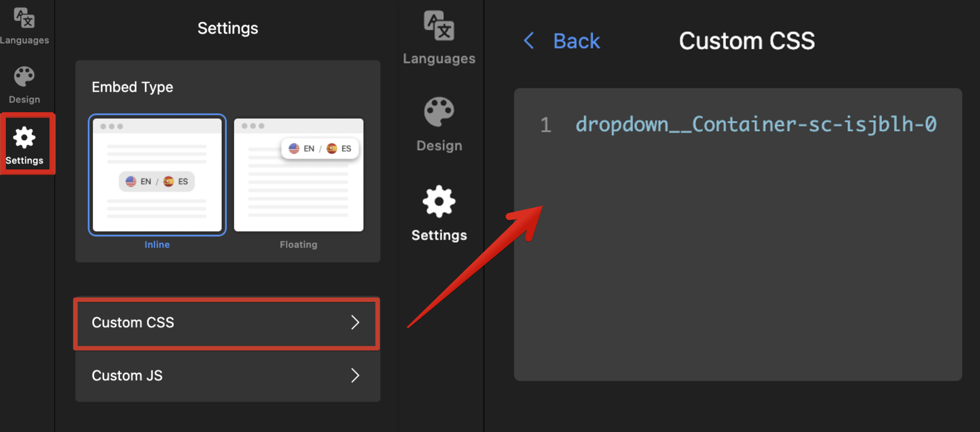Select the Inline embed type option
The height and width of the screenshot is (432, 980).
click(157, 175)
